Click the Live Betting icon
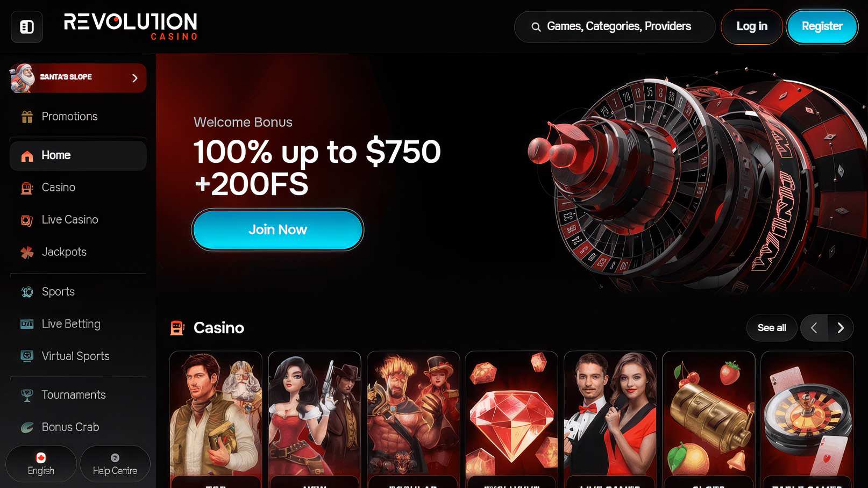Viewport: 868px width, 488px height. 27,324
